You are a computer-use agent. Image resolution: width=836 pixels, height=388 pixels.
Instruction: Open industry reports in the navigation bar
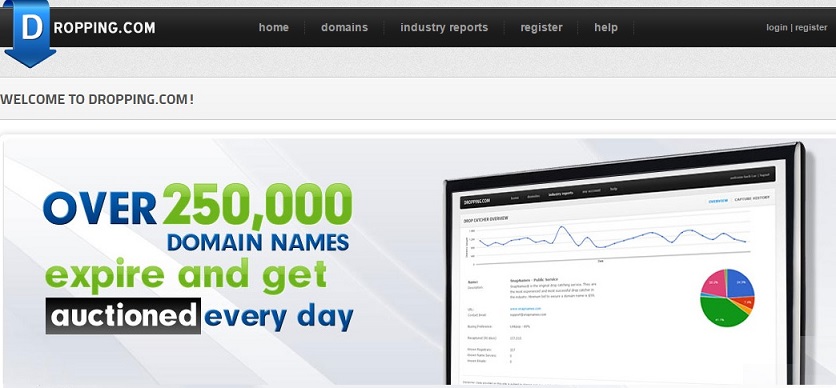click(444, 27)
